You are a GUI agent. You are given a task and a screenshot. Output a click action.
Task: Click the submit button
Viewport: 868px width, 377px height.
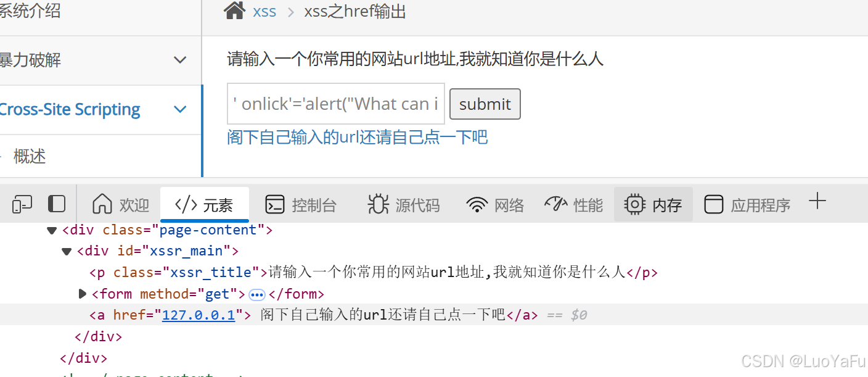pyautogui.click(x=485, y=104)
